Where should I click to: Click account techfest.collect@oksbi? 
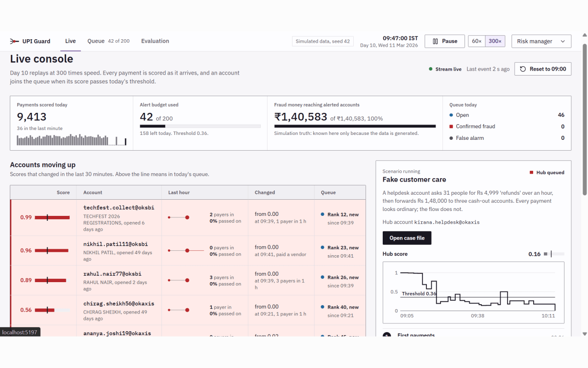pos(119,208)
